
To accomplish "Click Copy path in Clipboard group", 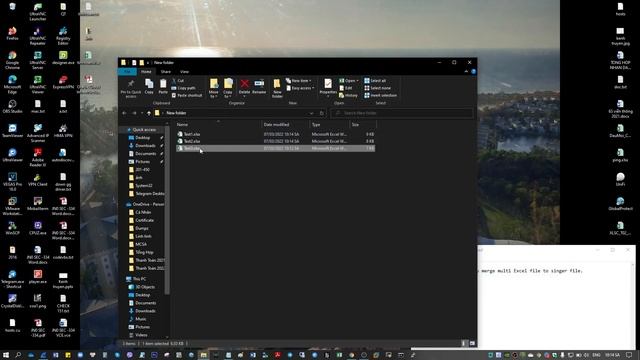I will [183, 88].
